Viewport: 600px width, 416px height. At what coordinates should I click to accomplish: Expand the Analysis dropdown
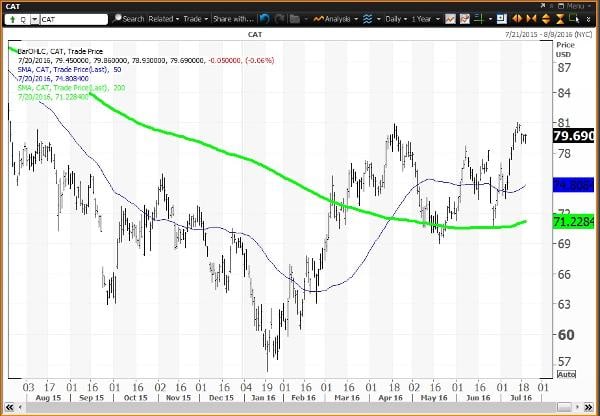[341, 18]
